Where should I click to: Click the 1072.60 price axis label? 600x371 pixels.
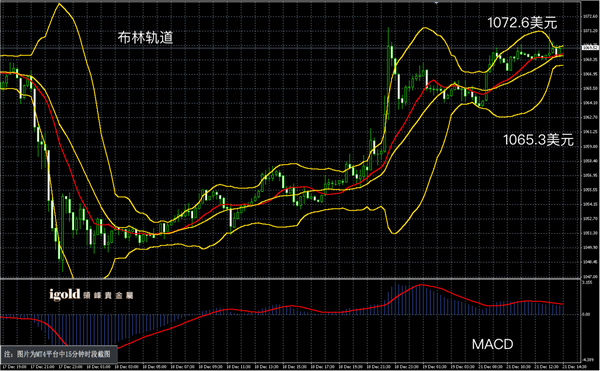point(590,16)
